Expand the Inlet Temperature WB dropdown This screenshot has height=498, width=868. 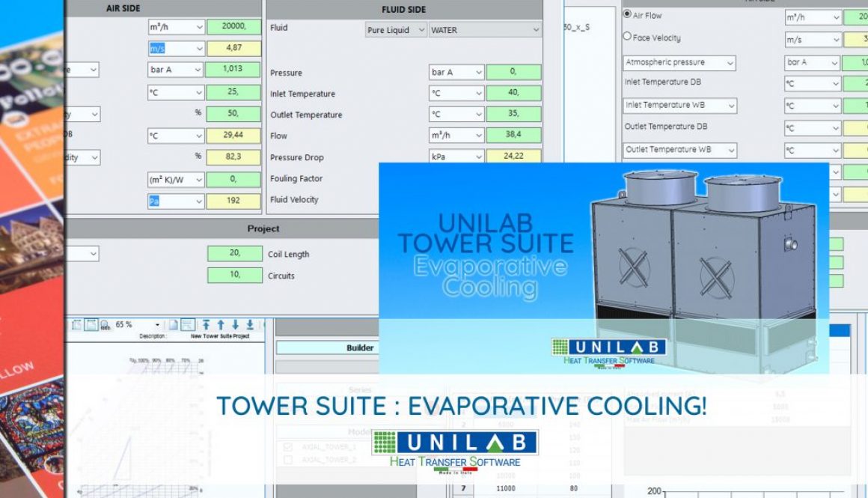730,105
